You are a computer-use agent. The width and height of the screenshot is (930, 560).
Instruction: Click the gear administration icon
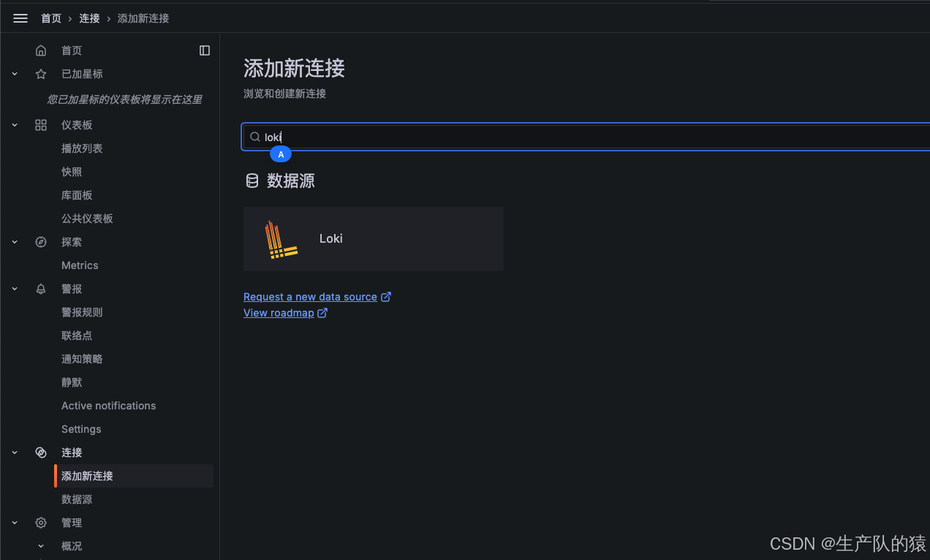tap(41, 523)
